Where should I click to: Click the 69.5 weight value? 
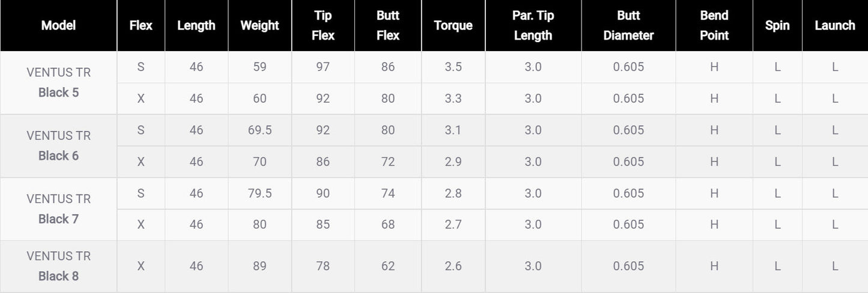pyautogui.click(x=259, y=130)
